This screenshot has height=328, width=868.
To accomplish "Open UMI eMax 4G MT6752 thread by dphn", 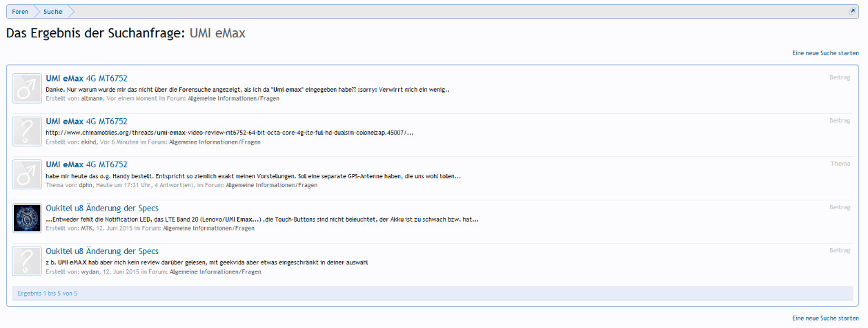I will point(86,164).
